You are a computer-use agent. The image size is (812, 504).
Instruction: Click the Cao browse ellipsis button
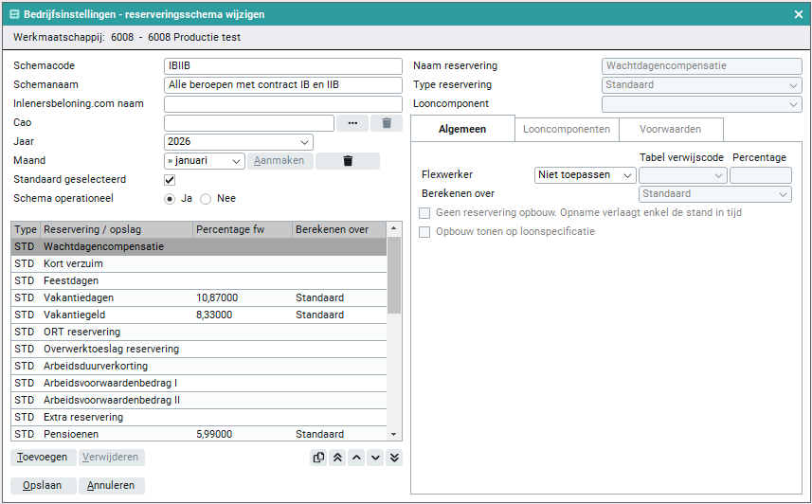[x=352, y=123]
